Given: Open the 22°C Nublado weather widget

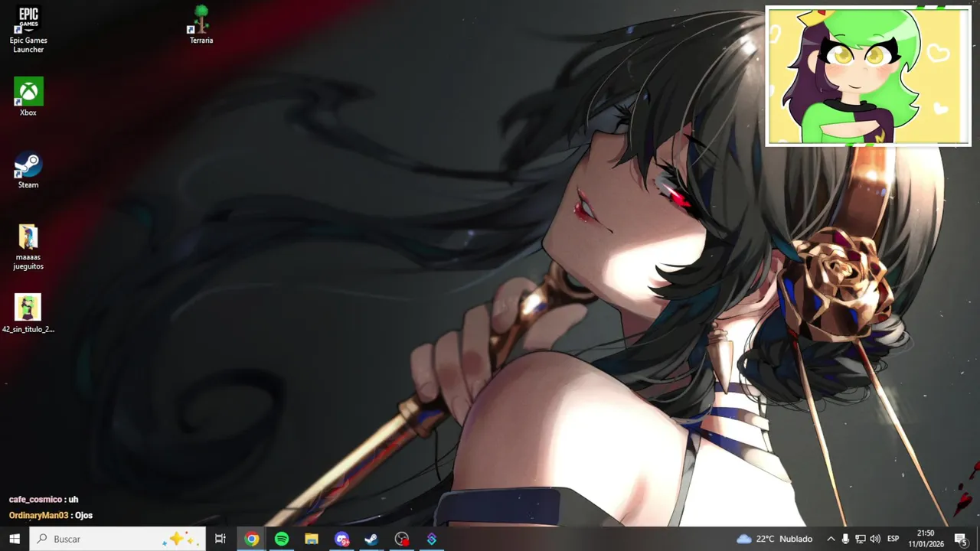Looking at the screenshot, I should point(774,539).
